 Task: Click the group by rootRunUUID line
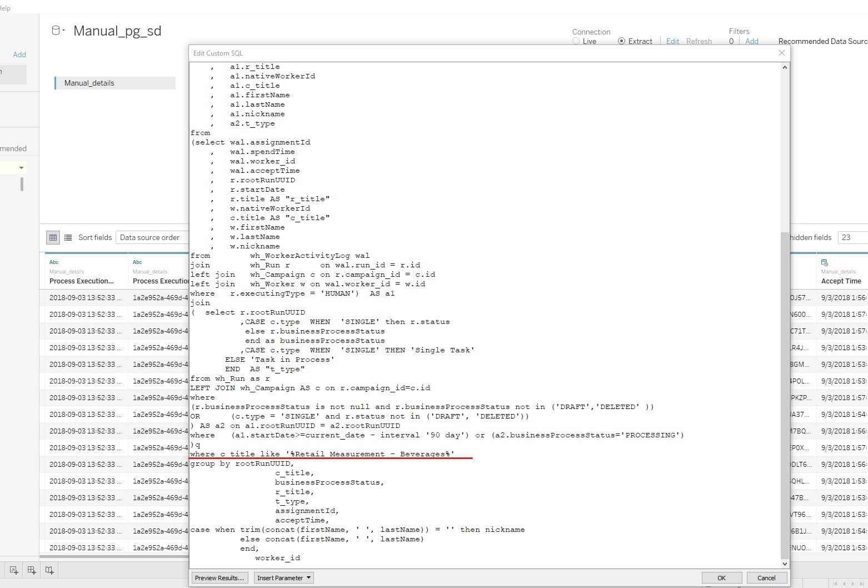242,464
